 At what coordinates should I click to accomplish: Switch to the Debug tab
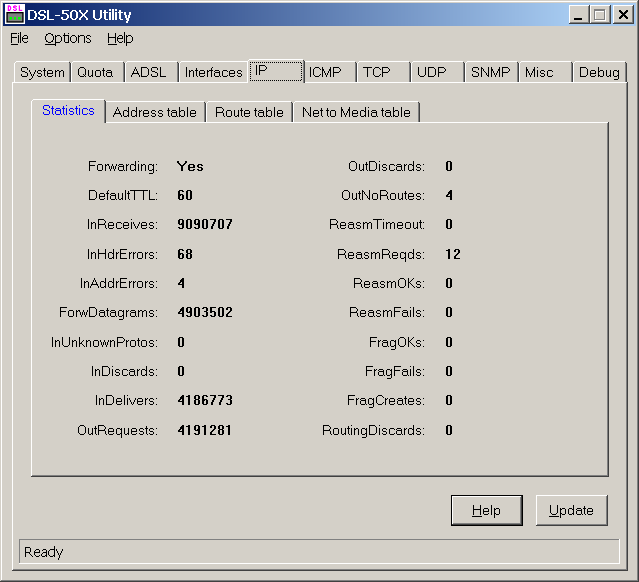pos(599,72)
